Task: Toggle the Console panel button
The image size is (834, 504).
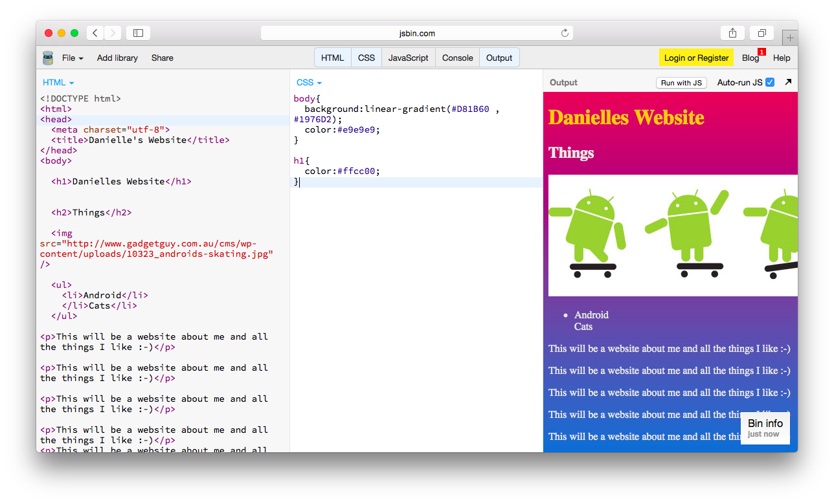Action: point(458,58)
